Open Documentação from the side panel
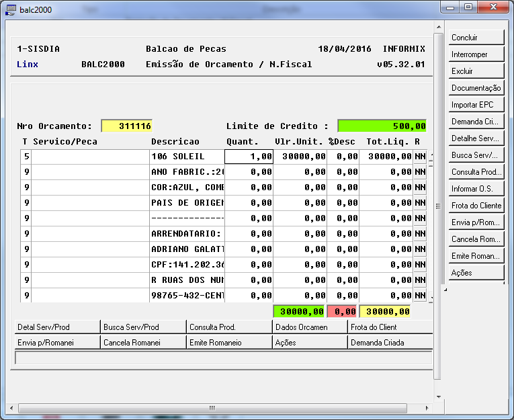This screenshot has width=514, height=420. [x=476, y=88]
